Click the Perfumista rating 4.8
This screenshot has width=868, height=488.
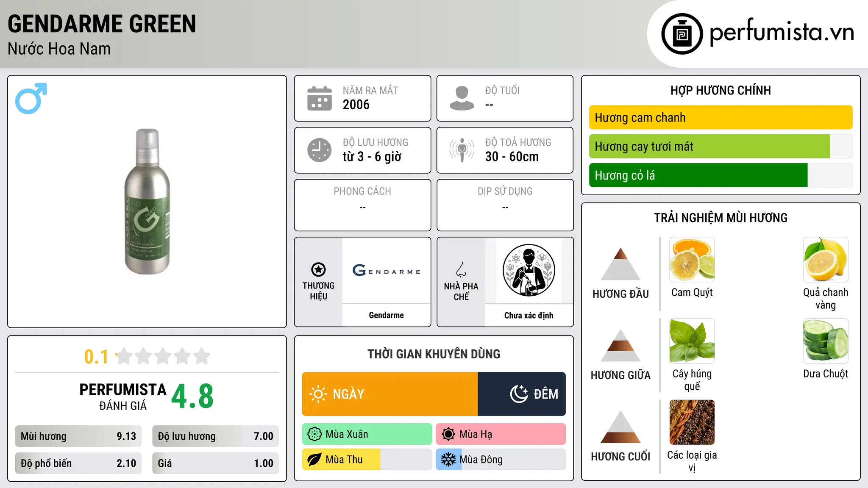click(x=192, y=396)
